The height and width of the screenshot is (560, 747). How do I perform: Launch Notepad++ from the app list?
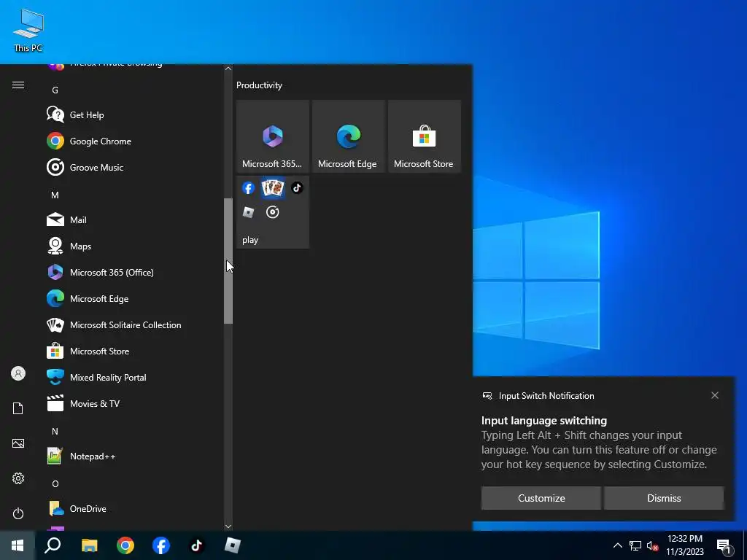click(133, 456)
